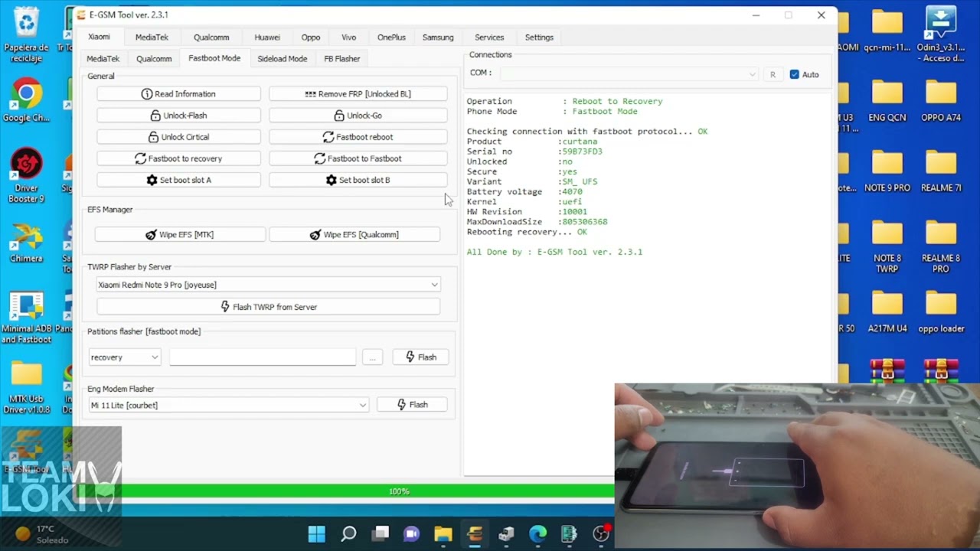
Task: Open File Explorer from the taskbar
Action: [443, 533]
